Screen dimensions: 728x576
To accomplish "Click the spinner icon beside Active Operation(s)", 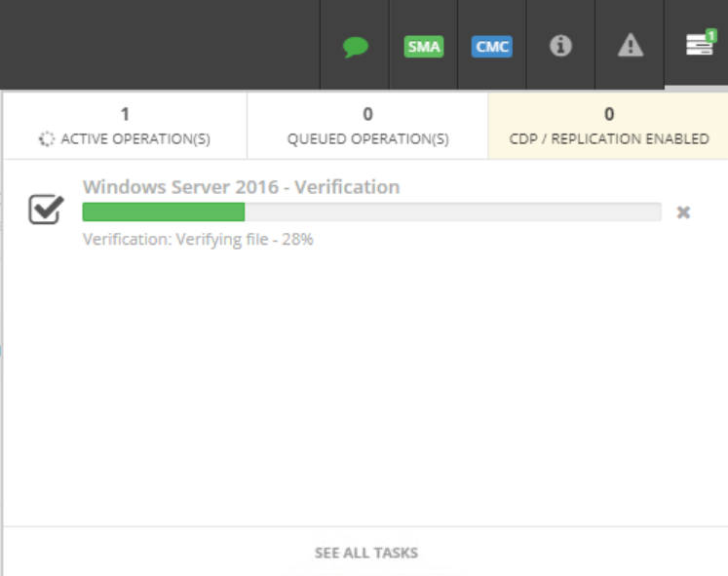I will (47, 139).
